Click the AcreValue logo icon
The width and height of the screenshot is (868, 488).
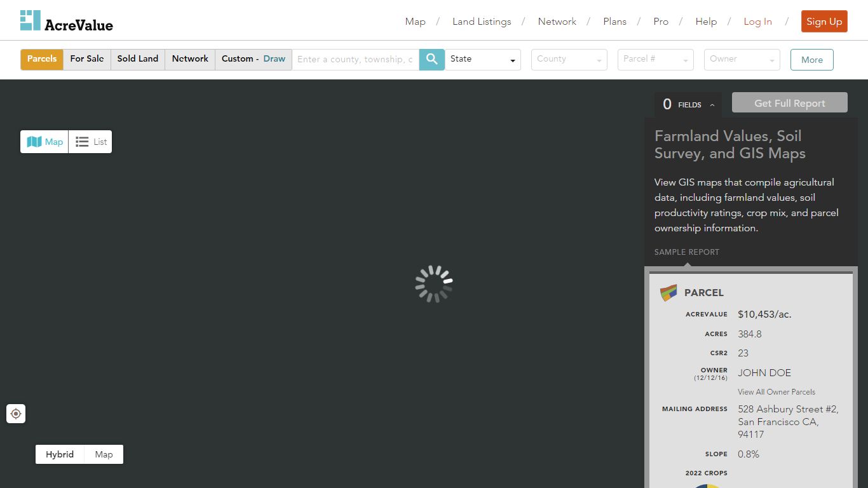pos(30,20)
